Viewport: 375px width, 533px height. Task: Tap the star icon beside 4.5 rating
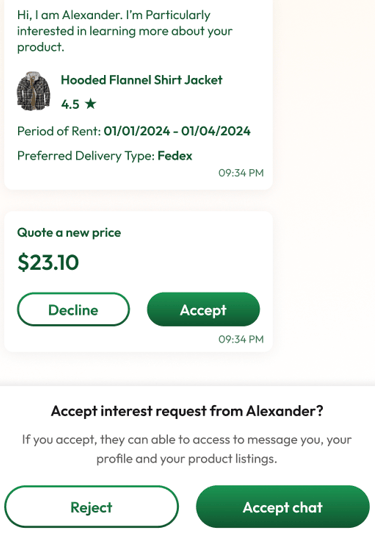[90, 104]
